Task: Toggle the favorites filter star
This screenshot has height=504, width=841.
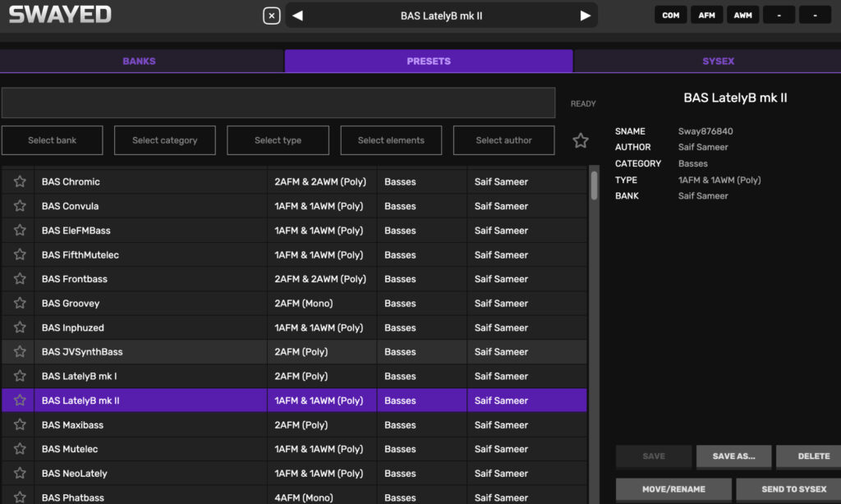Action: click(x=581, y=140)
